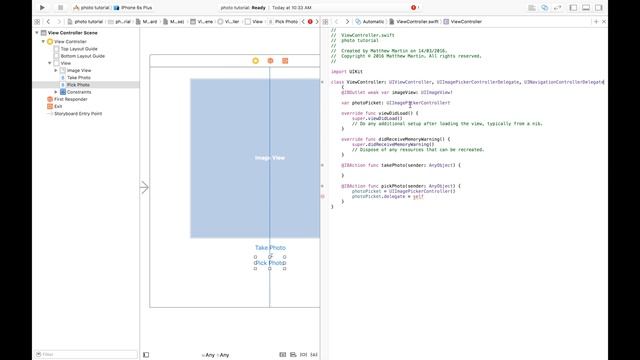
Task: Click View Controller icon in scene dock
Action: (256, 61)
